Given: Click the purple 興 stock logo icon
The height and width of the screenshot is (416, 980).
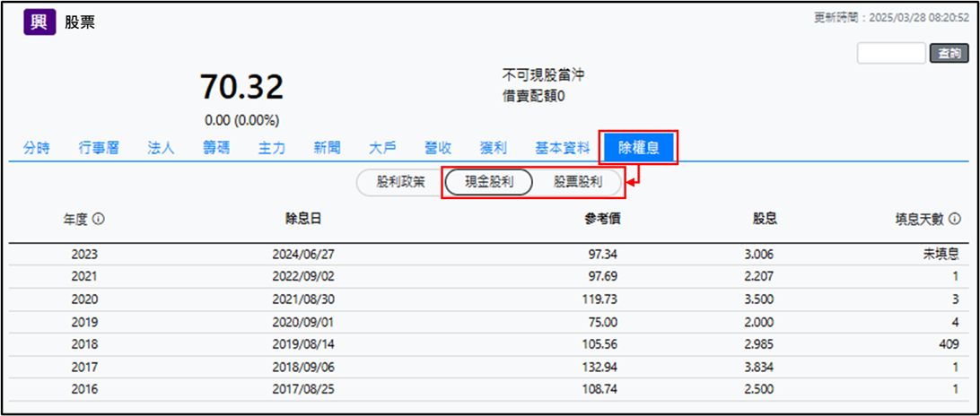Looking at the screenshot, I should (x=38, y=22).
